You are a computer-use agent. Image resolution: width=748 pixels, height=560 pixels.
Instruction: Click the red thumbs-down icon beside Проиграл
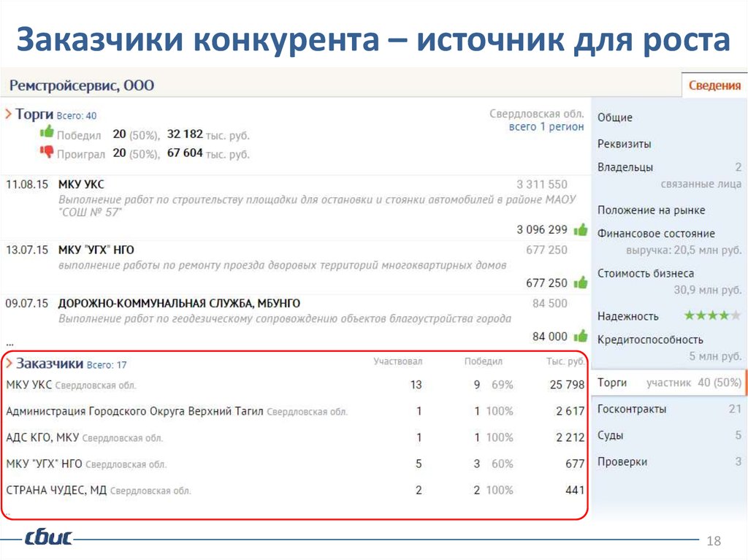(47, 151)
